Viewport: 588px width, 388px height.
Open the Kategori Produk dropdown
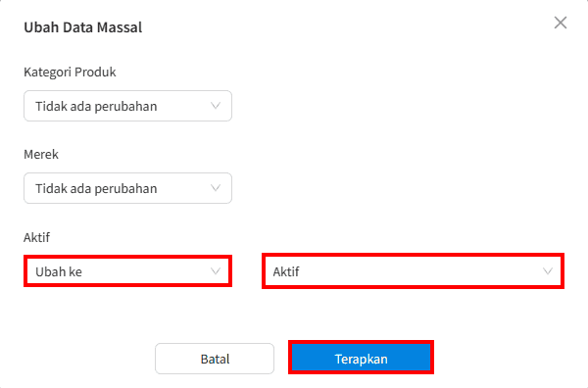pos(127,106)
